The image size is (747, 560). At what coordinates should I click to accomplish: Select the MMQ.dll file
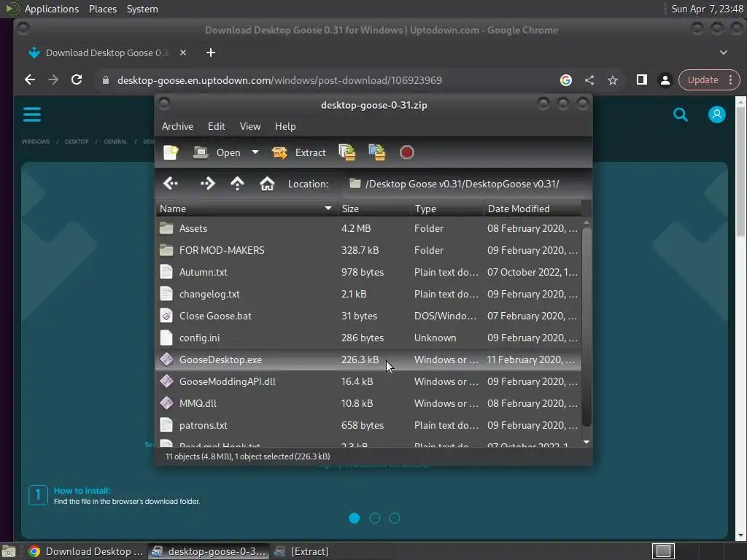(x=368, y=404)
